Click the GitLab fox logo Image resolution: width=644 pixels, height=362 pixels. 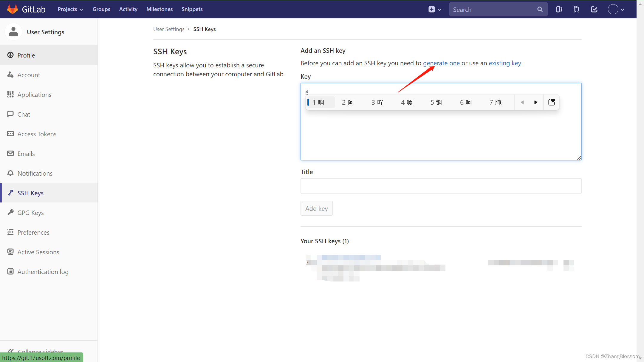[x=12, y=9]
